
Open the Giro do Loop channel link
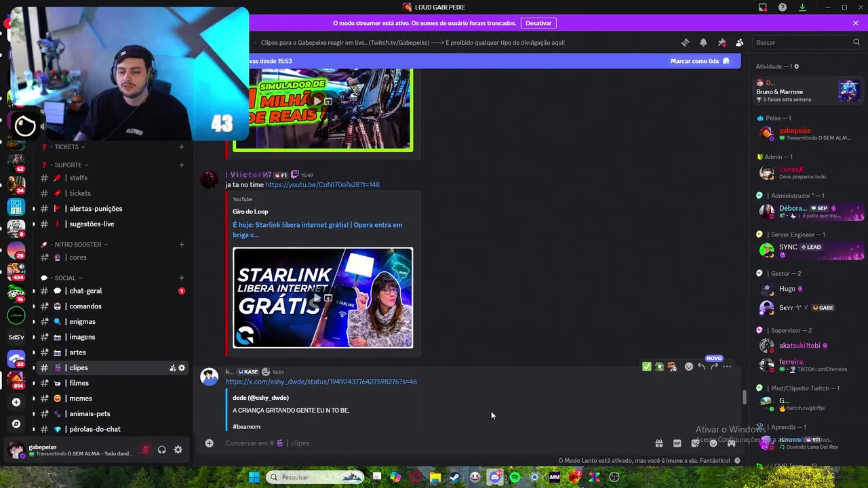click(x=250, y=211)
